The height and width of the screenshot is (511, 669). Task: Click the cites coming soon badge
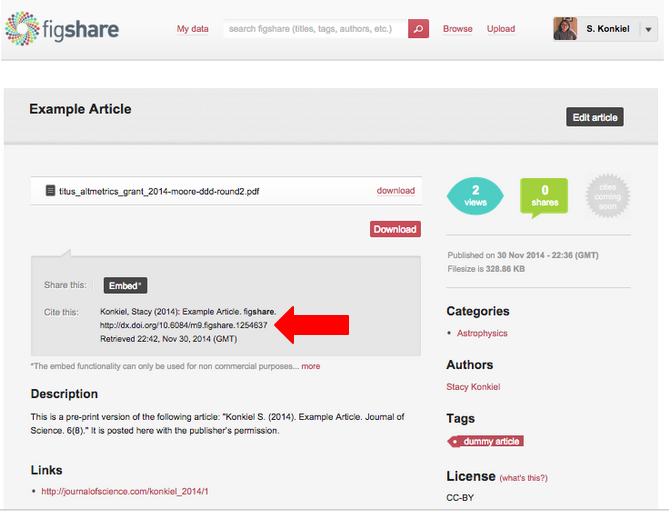coord(607,195)
